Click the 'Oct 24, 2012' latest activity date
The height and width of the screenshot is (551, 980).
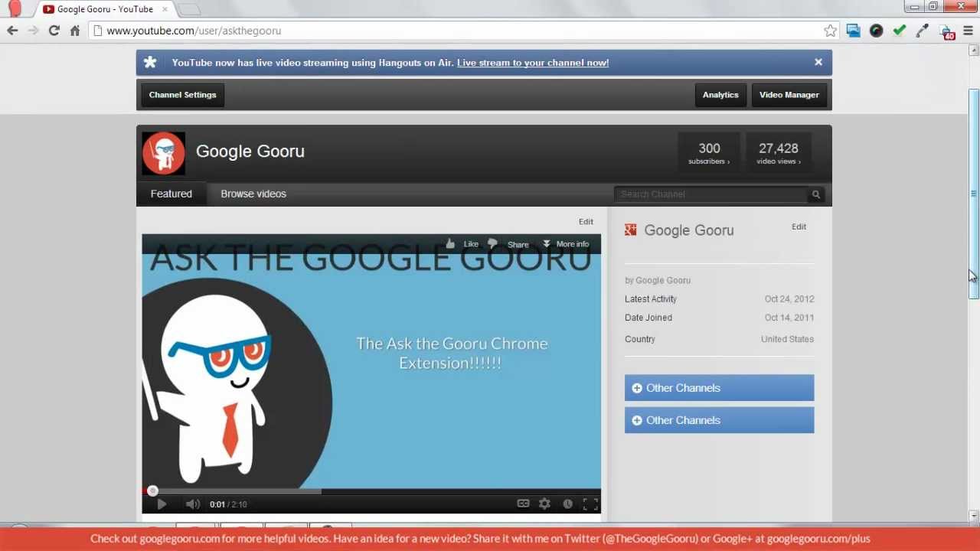point(789,299)
